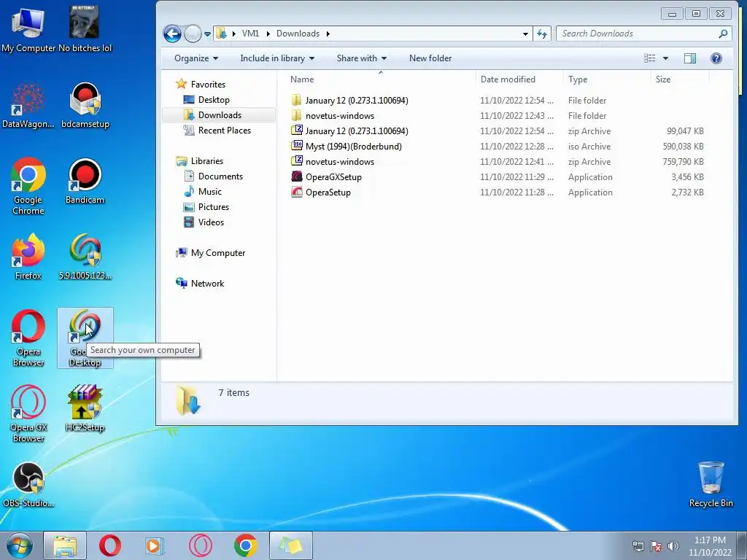This screenshot has width=747, height=560.
Task: Select Network in navigation pane
Action: click(207, 284)
